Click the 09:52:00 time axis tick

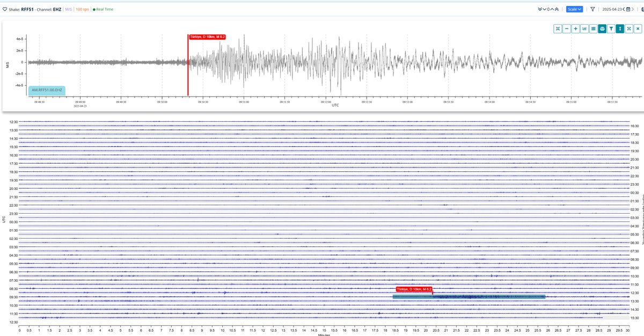326,101
